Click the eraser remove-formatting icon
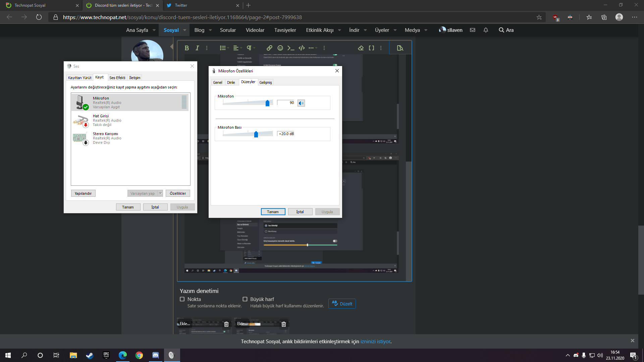 tap(361, 48)
